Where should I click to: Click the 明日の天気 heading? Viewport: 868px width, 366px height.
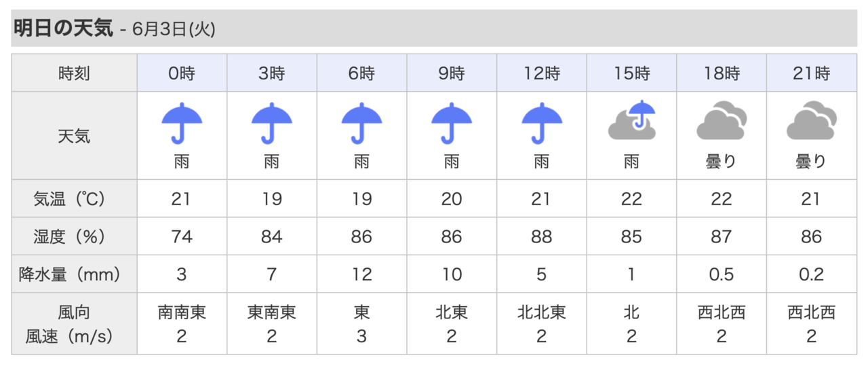[x=64, y=29]
